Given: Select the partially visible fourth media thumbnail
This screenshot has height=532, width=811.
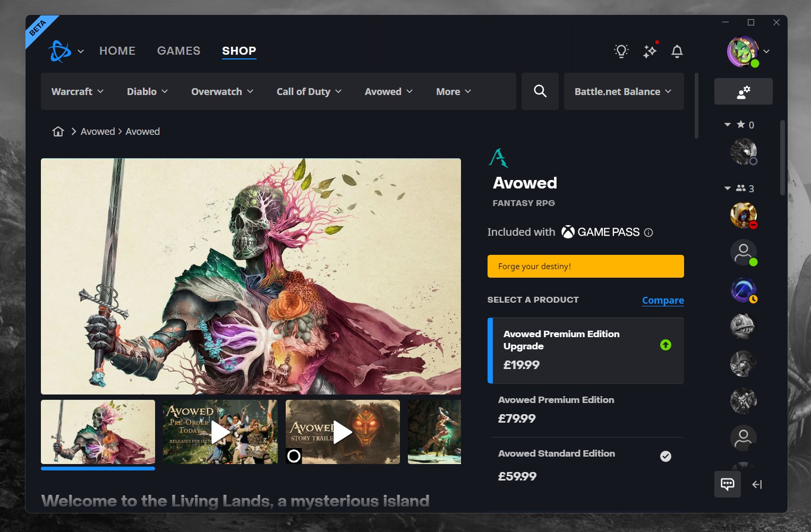Looking at the screenshot, I should click(434, 432).
